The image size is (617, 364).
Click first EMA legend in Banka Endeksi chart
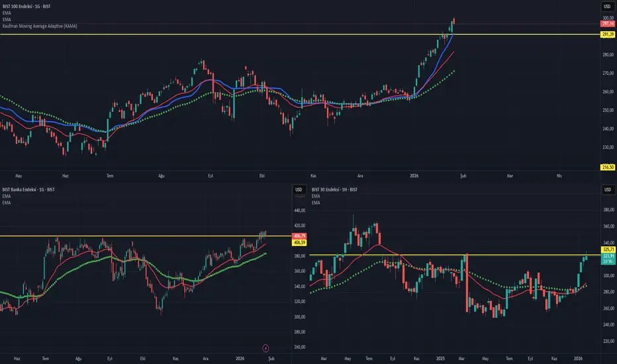pos(7,197)
